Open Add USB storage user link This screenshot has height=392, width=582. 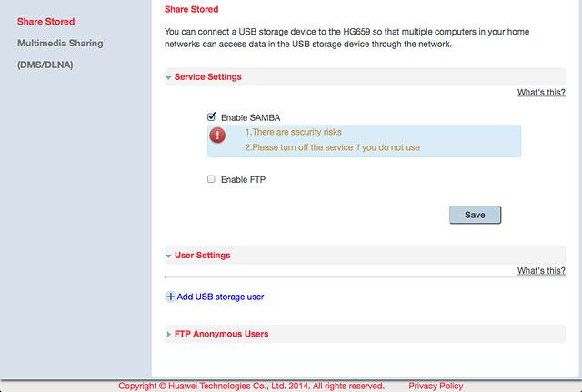[x=220, y=297]
